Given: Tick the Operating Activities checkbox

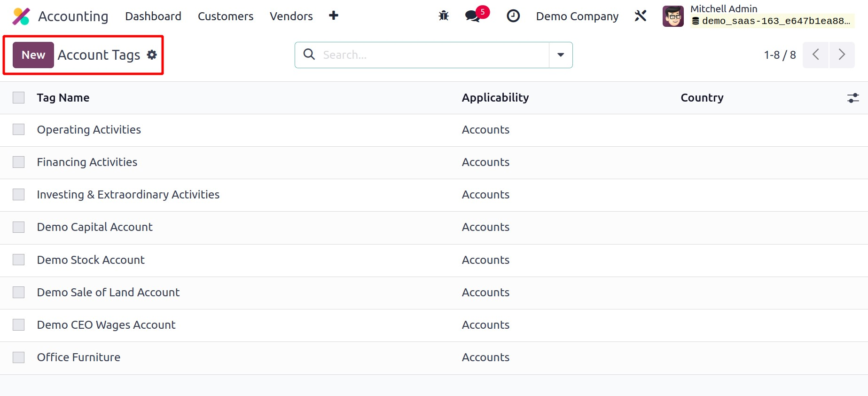Looking at the screenshot, I should (x=19, y=130).
